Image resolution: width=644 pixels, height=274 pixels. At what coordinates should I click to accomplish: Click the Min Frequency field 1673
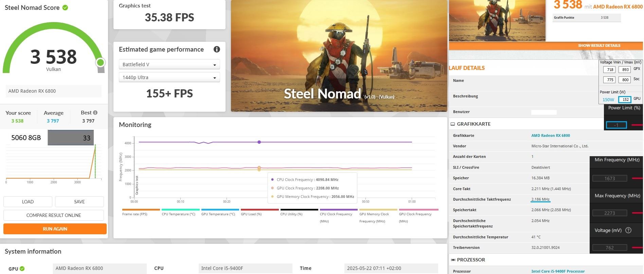[x=610, y=178]
